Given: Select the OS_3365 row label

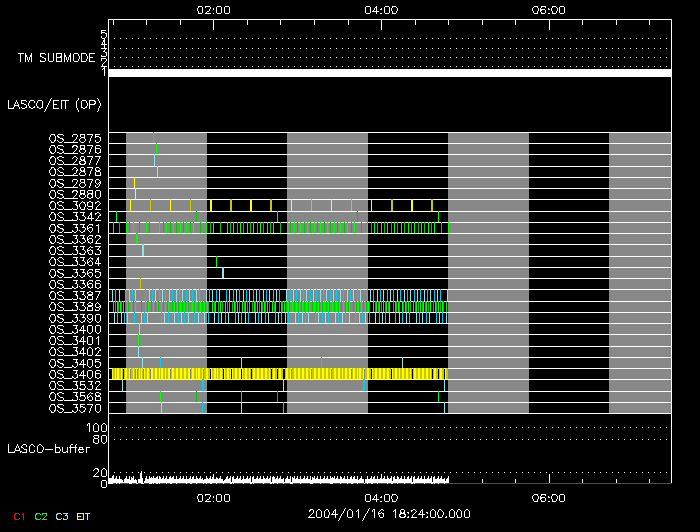Looking at the screenshot, I should [x=75, y=273].
